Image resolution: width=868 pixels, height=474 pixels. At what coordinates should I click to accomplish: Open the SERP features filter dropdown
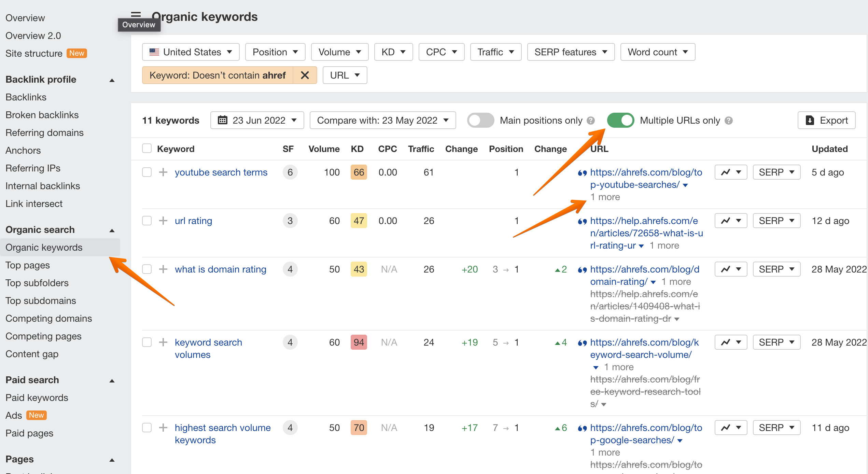pos(571,52)
